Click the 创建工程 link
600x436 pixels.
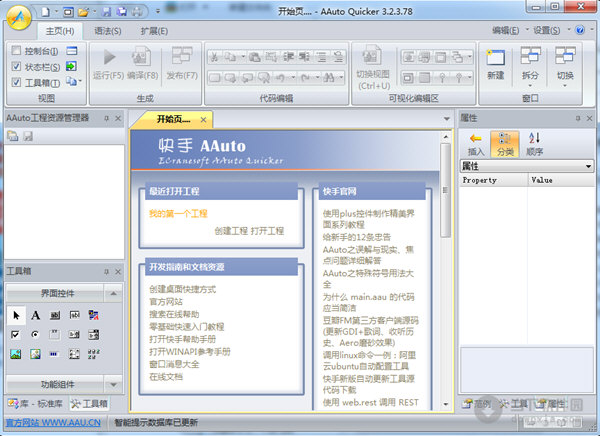(231, 231)
